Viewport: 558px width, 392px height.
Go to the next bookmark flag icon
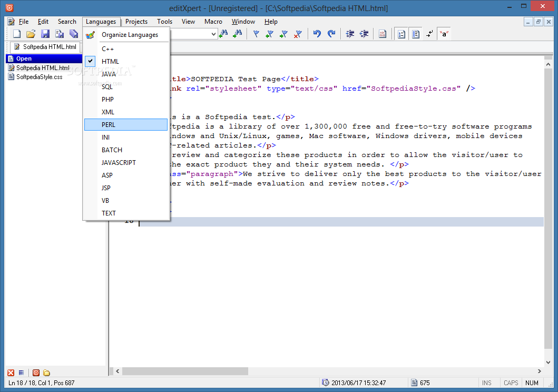[284, 34]
